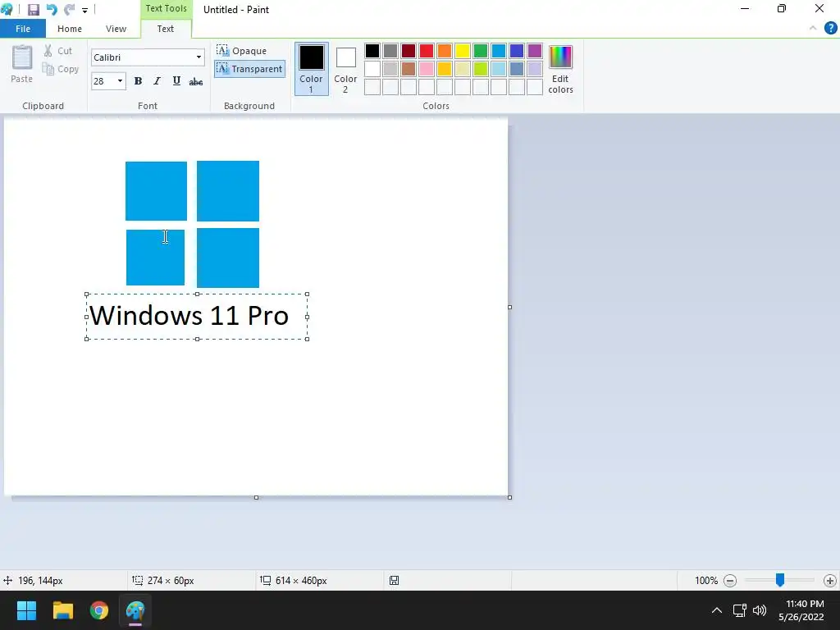Toggle Italic formatting
The image size is (840, 630).
point(157,81)
